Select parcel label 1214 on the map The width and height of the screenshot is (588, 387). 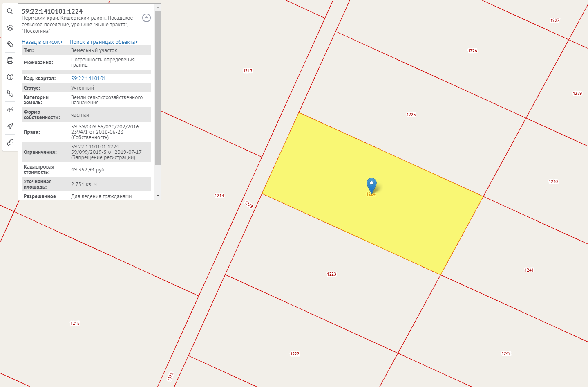click(x=219, y=196)
